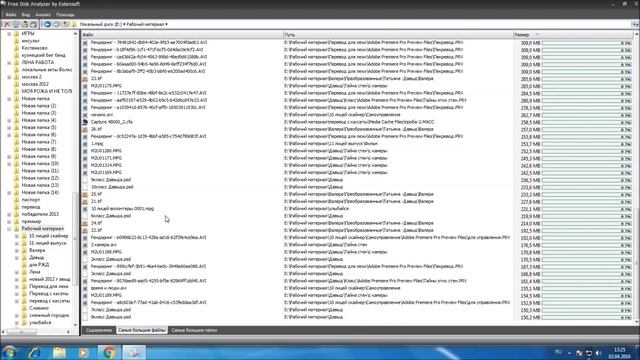Image resolution: width=640 pixels, height=360 pixels.
Task: Click the printer-like fourth toolbar icon
Action: [34, 24]
